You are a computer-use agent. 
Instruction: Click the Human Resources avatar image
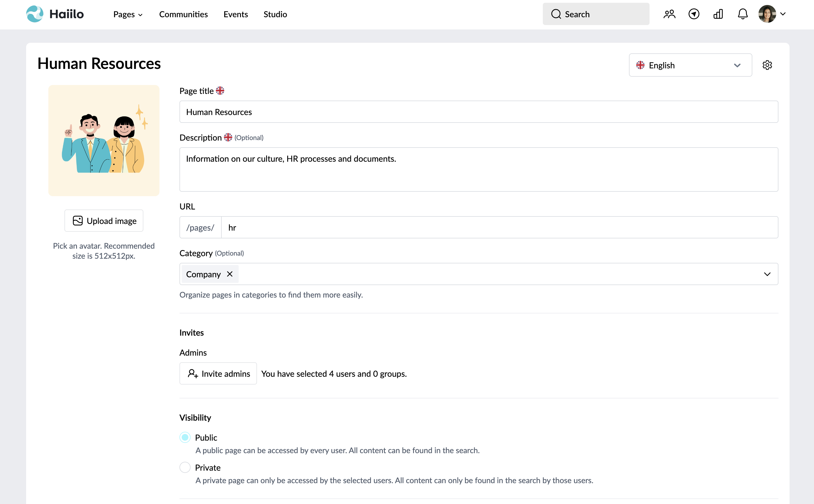[x=104, y=140]
